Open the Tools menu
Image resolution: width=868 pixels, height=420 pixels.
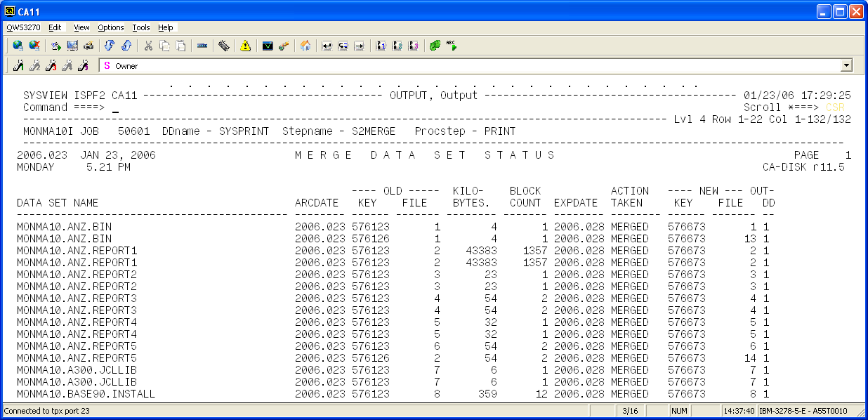(141, 27)
